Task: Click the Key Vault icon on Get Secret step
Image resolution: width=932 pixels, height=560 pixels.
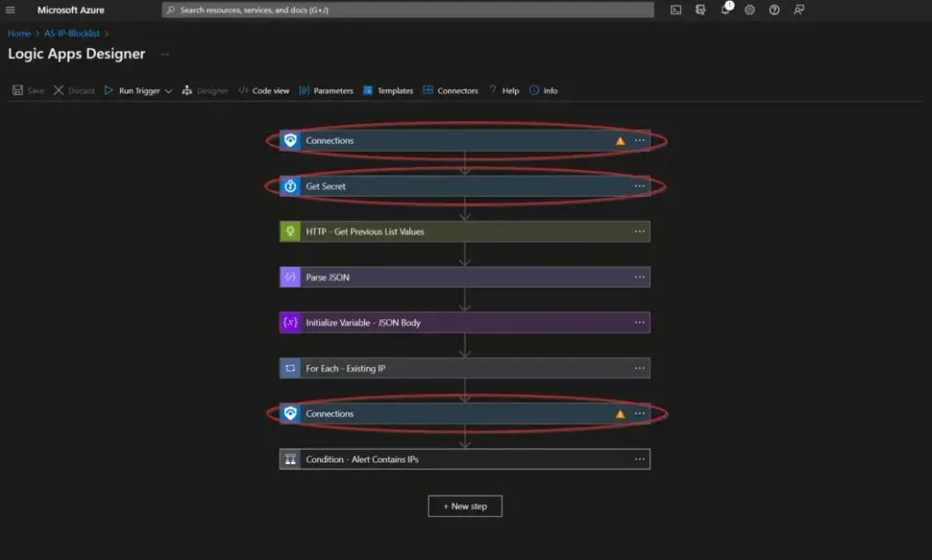Action: click(x=290, y=185)
